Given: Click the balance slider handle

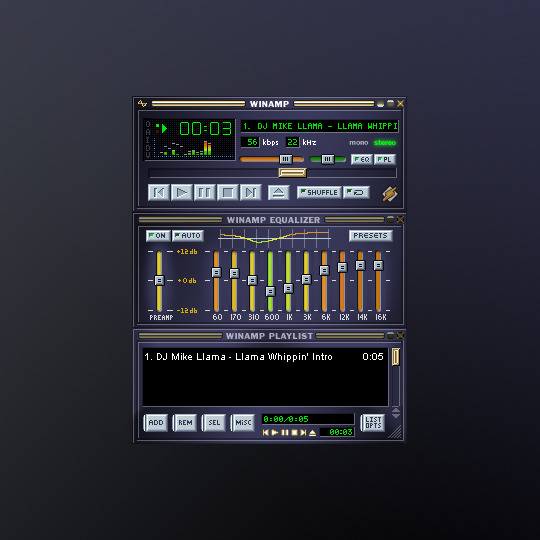Looking at the screenshot, I should [x=328, y=159].
